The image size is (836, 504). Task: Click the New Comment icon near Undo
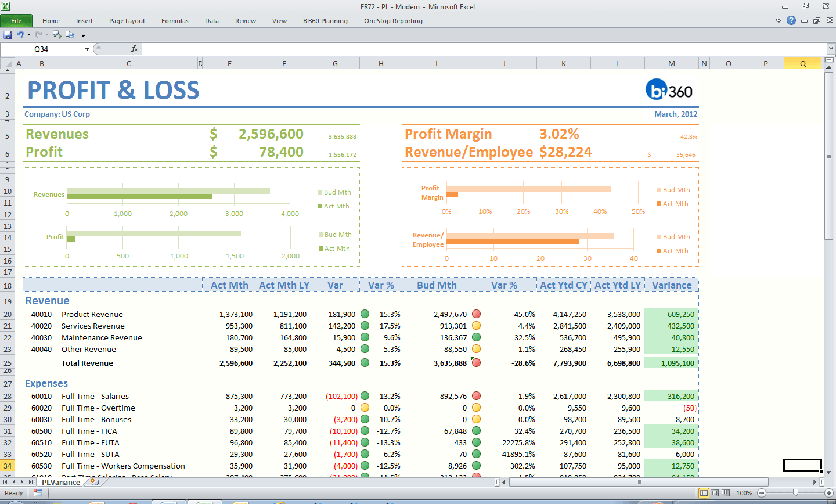[x=56, y=35]
